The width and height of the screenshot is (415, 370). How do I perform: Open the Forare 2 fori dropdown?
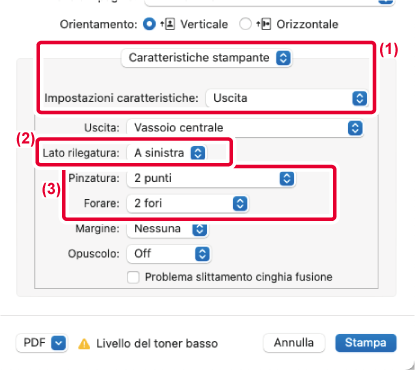(187, 204)
